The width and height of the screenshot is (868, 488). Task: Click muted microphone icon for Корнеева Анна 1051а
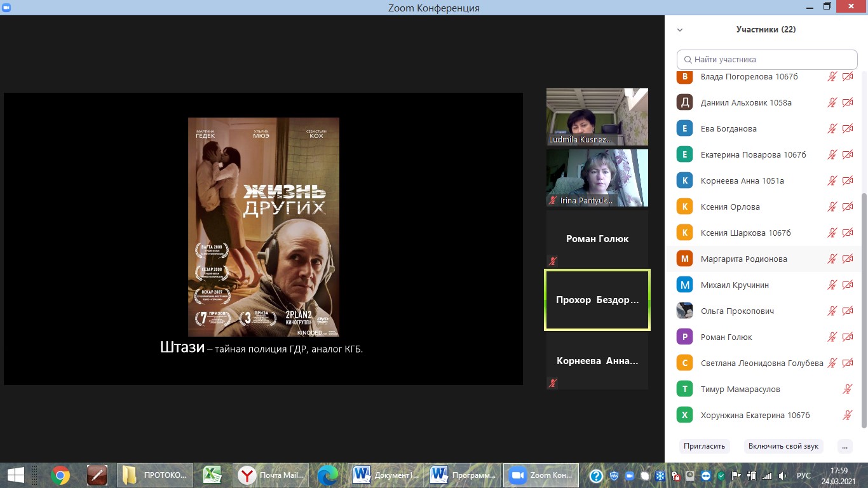832,180
